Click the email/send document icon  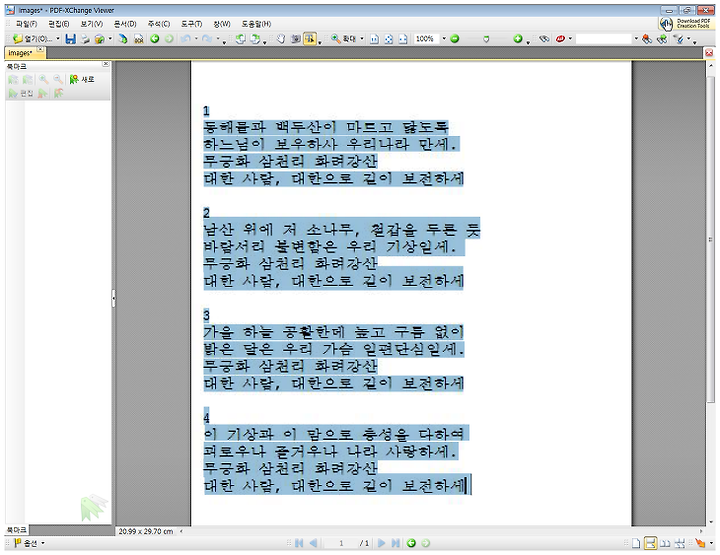tap(99, 39)
